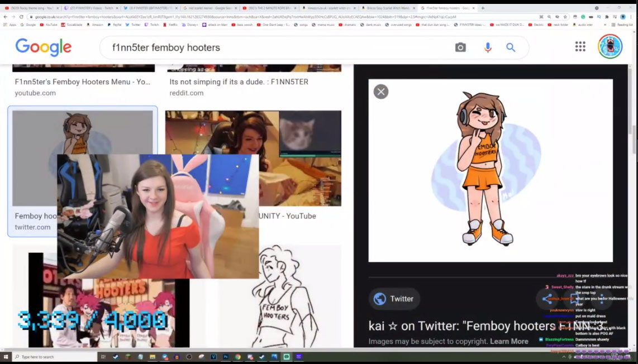Open the Reading list
The width and height of the screenshot is (638, 364).
pos(622,25)
